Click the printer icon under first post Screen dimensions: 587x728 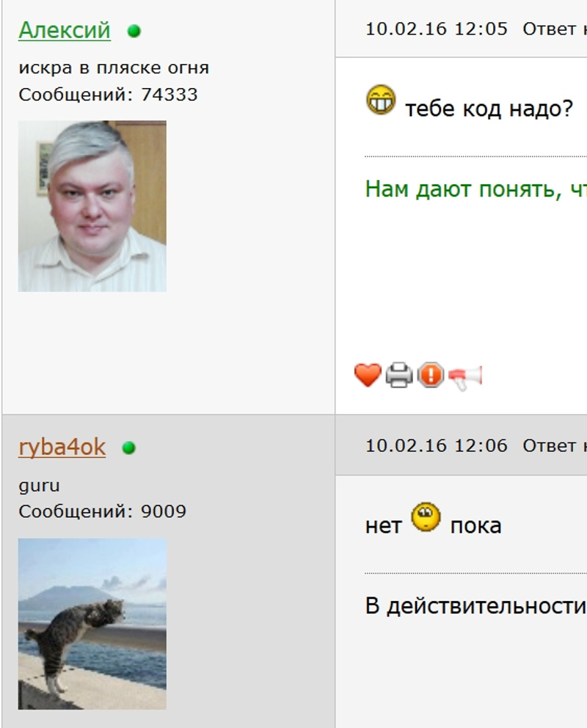tap(399, 375)
